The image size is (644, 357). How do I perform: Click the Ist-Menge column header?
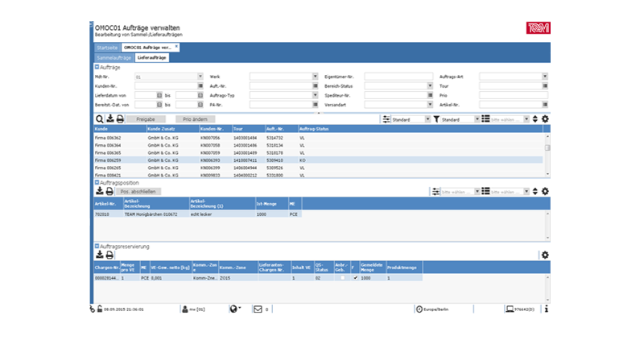[271, 204]
